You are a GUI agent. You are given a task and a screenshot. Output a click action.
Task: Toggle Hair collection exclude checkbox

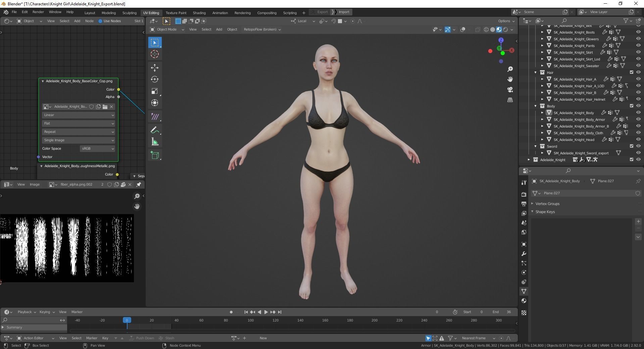(632, 72)
